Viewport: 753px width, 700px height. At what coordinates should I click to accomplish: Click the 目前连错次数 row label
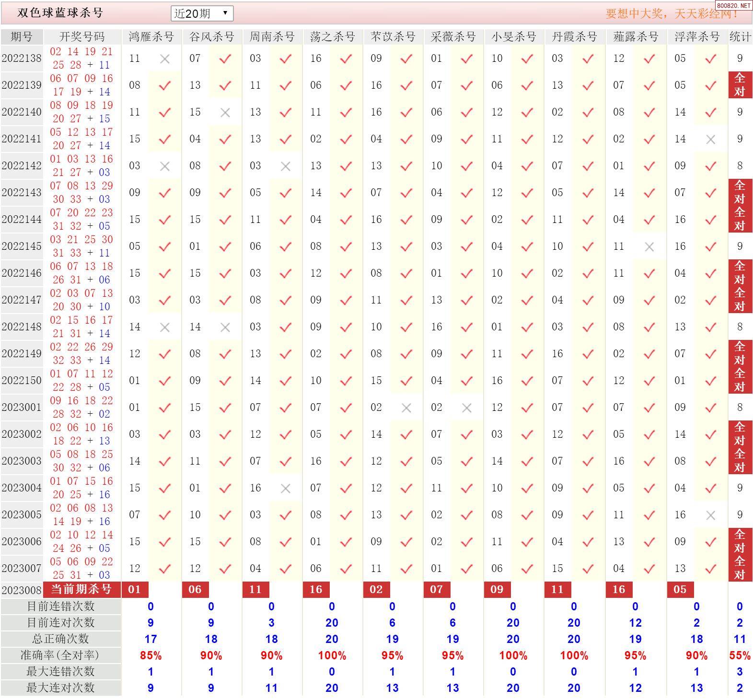tap(61, 607)
